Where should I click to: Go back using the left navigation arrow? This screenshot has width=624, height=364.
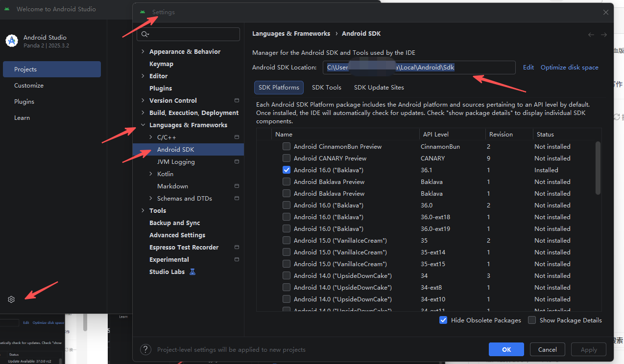coord(591,34)
